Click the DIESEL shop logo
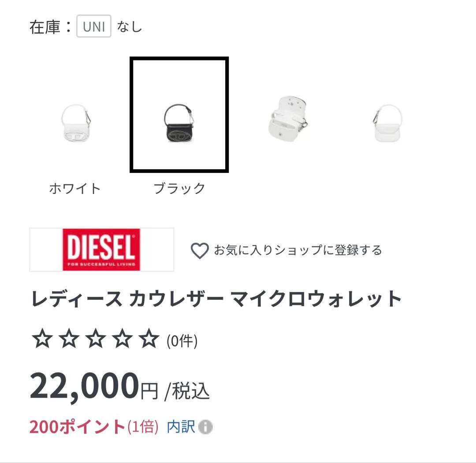 coord(100,250)
